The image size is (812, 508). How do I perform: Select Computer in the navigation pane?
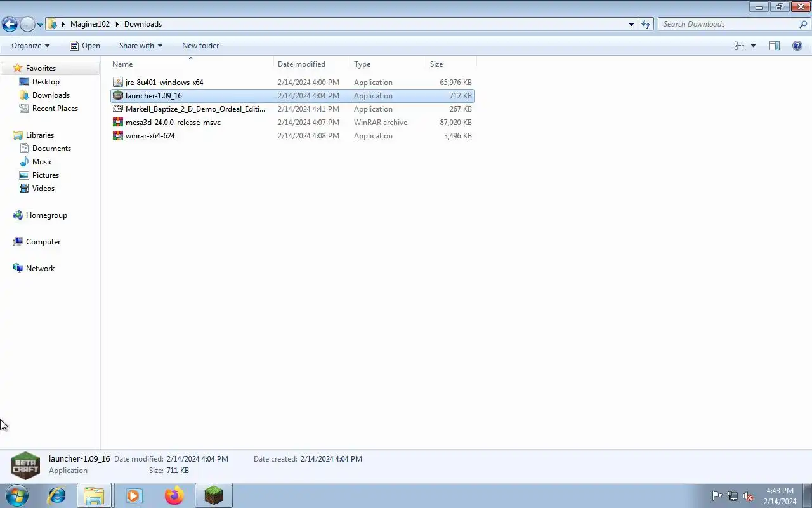click(x=43, y=242)
